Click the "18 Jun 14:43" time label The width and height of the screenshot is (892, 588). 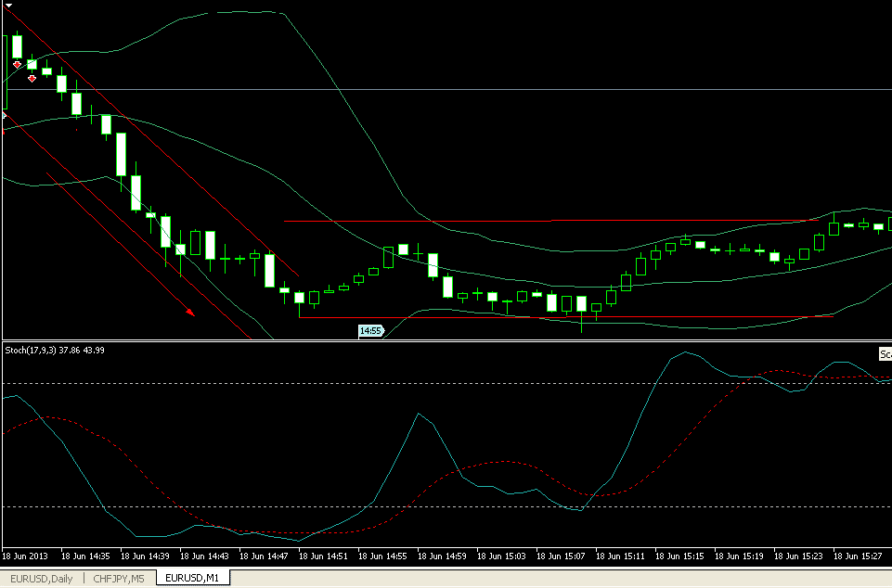204,556
